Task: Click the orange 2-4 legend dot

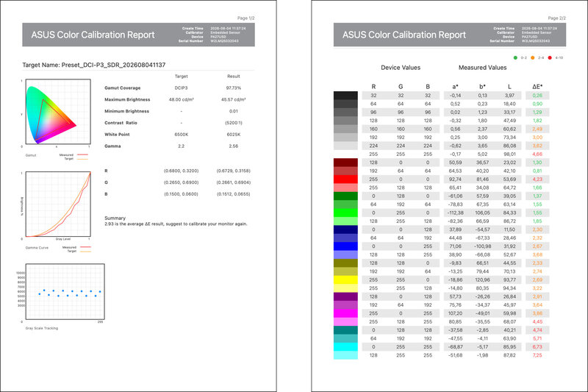Action: (x=532, y=58)
